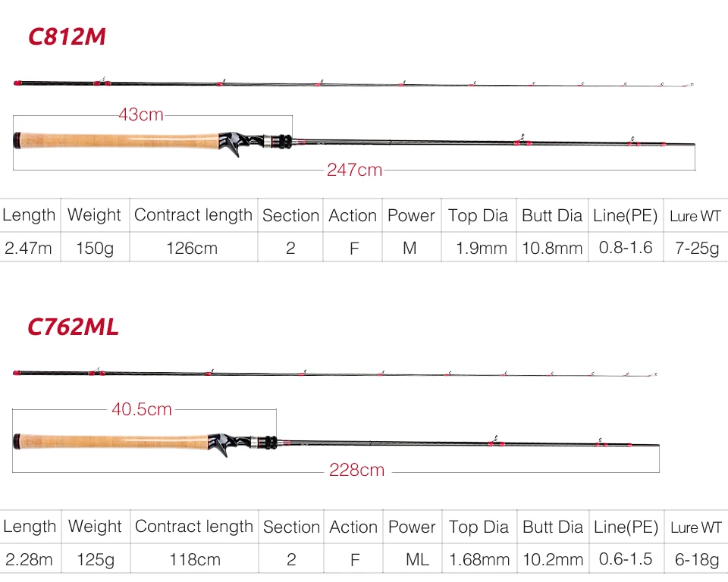Click the C762ML cork handle image
This screenshot has width=728, height=582.
tap(113, 441)
